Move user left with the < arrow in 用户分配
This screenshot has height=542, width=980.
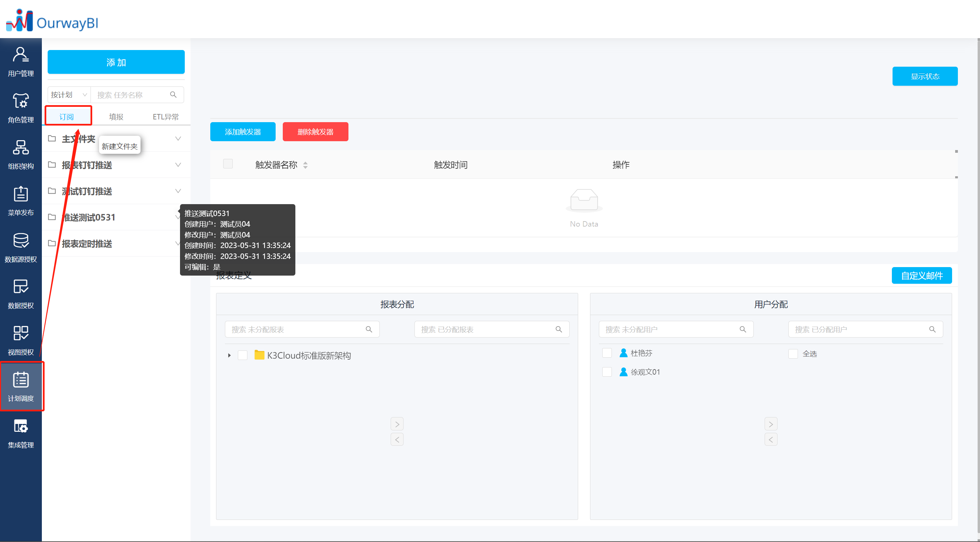(x=771, y=439)
